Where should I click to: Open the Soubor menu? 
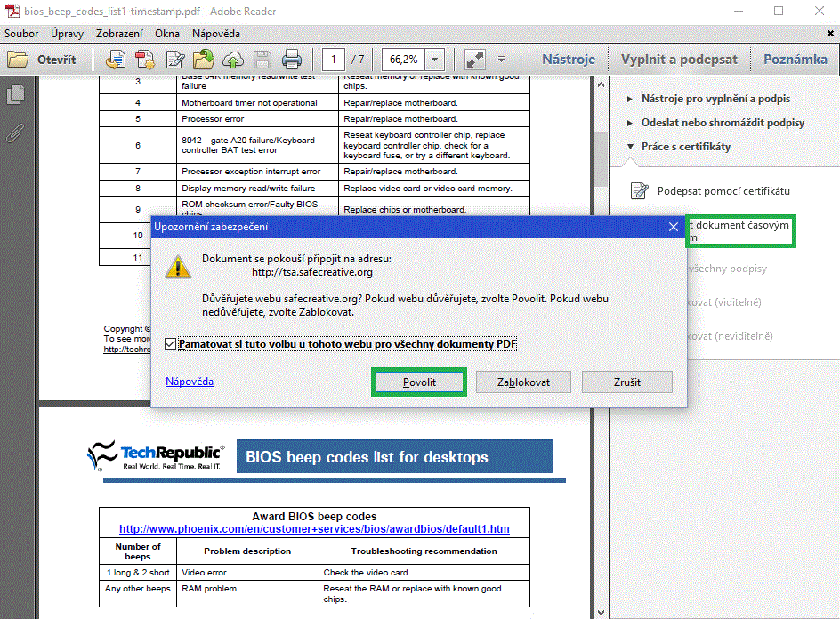point(20,34)
